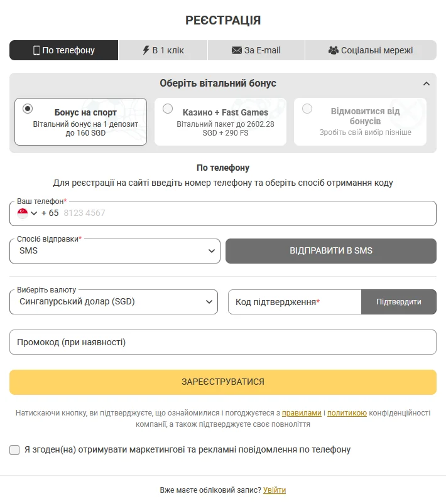The height and width of the screenshot is (504, 446).
Task: Click the phone icon in По телефону tab
Action: (x=36, y=50)
